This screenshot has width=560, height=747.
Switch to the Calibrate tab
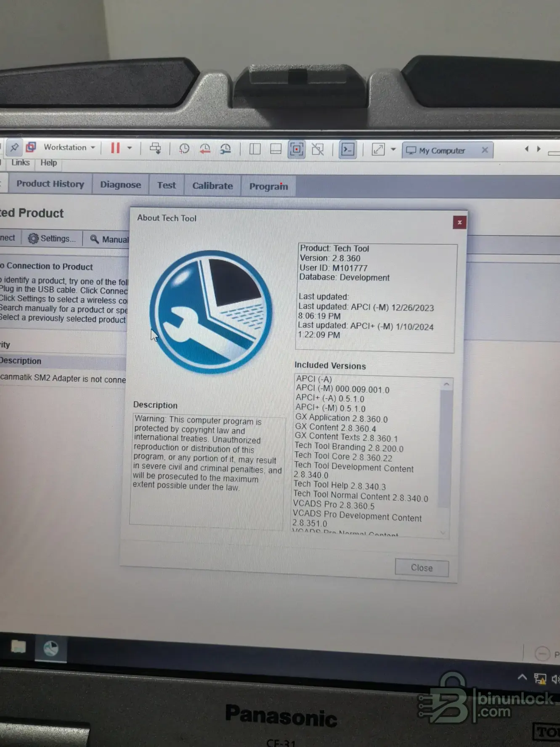pyautogui.click(x=212, y=186)
